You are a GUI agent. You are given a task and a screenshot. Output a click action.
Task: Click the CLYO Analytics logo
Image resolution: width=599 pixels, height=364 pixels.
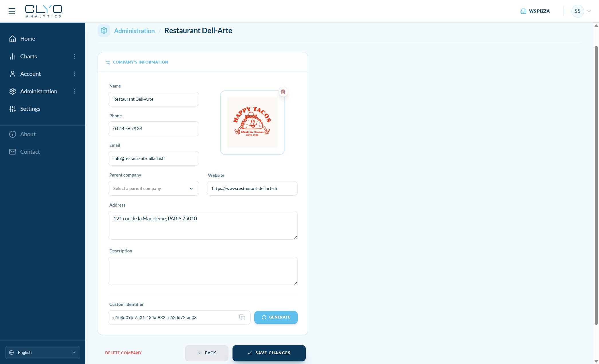tap(44, 11)
